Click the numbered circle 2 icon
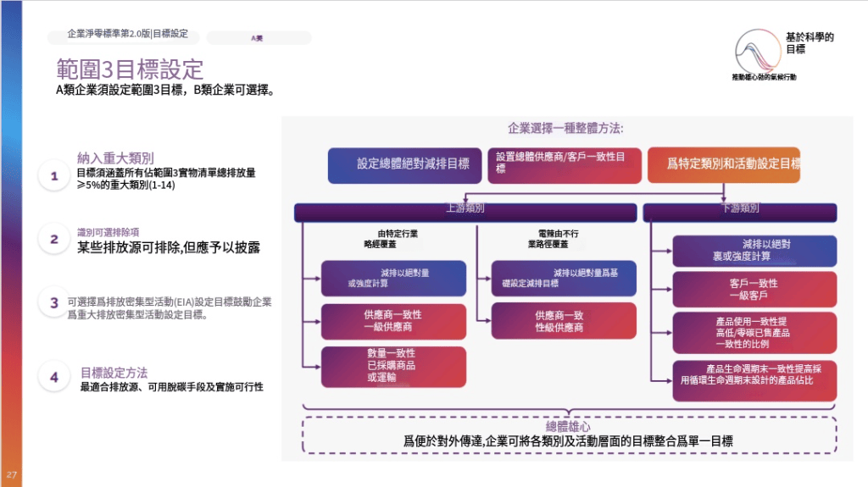The height and width of the screenshot is (487, 868). coord(54,239)
